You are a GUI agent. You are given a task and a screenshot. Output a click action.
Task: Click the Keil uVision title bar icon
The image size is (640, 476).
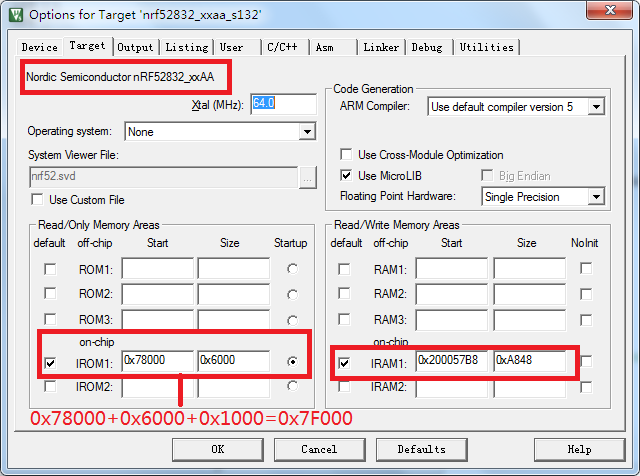pyautogui.click(x=16, y=15)
